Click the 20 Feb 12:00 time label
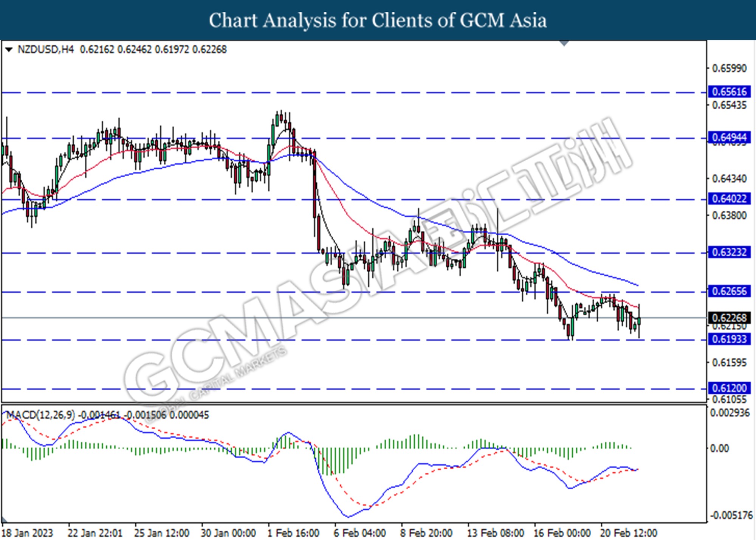The height and width of the screenshot is (540, 756). point(628,533)
